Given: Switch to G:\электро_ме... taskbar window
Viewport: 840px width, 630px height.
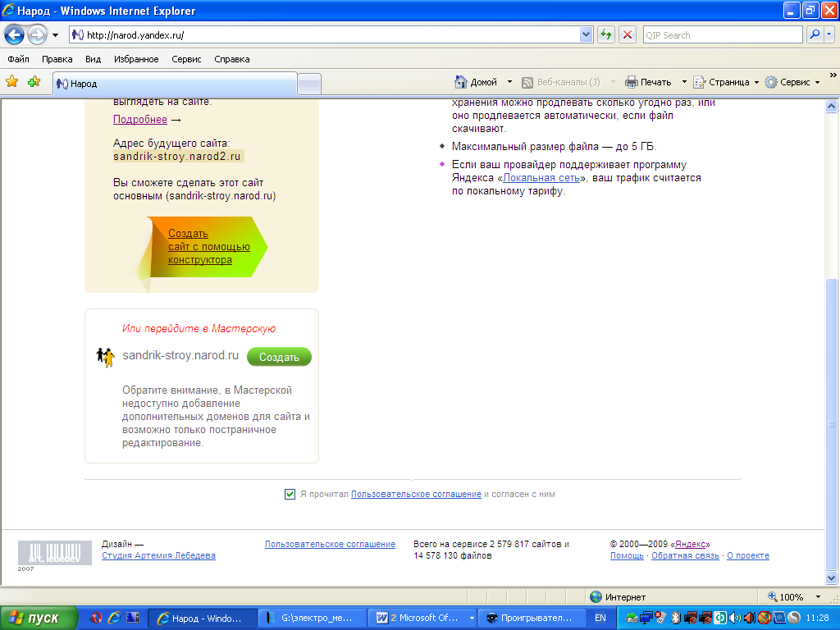Looking at the screenshot, I should 313,619.
